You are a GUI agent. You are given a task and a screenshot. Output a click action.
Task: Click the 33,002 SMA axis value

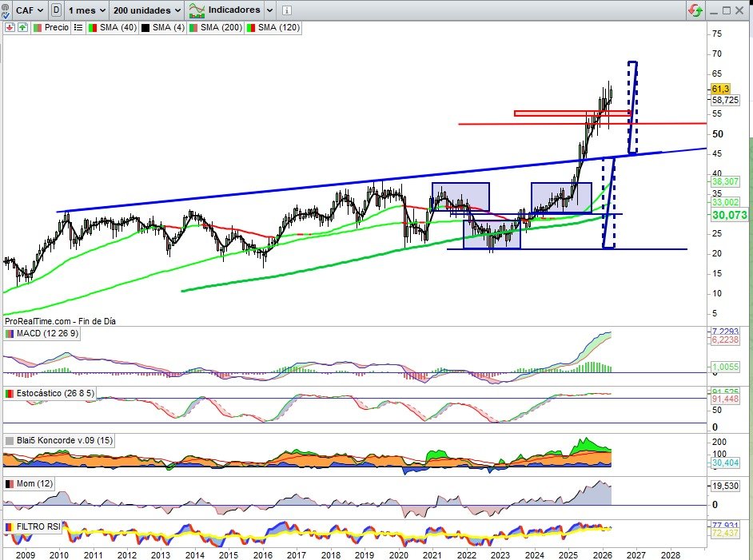click(725, 202)
